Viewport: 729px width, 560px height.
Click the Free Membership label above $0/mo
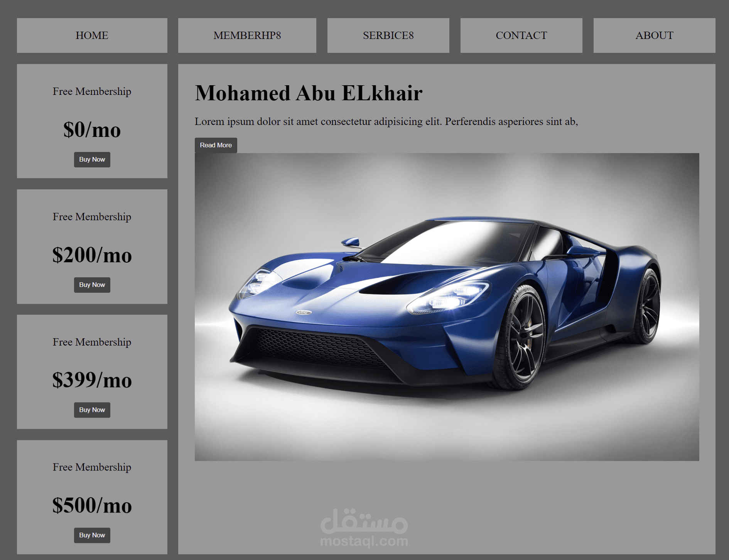tap(92, 91)
